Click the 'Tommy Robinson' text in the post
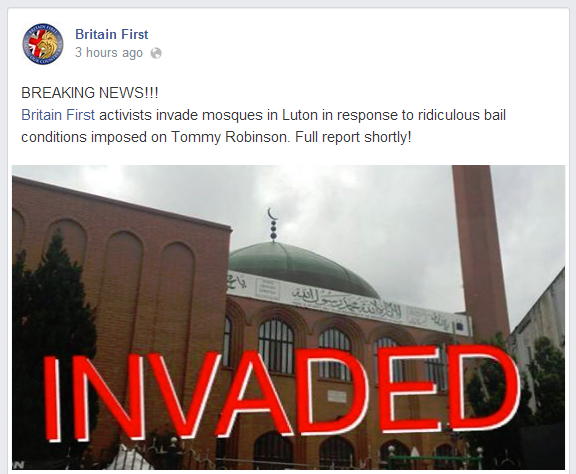Viewport: 576px width, 474px height. 229,137
